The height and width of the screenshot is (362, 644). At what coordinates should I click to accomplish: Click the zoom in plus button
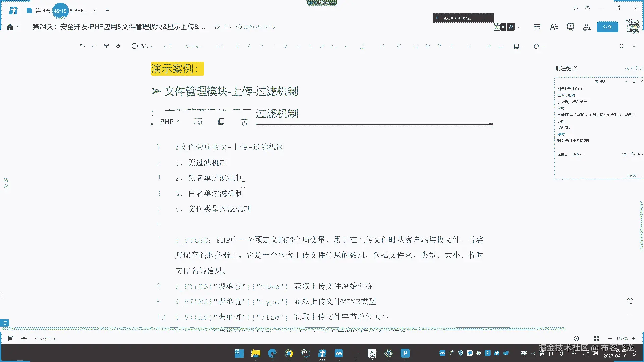coord(634,339)
